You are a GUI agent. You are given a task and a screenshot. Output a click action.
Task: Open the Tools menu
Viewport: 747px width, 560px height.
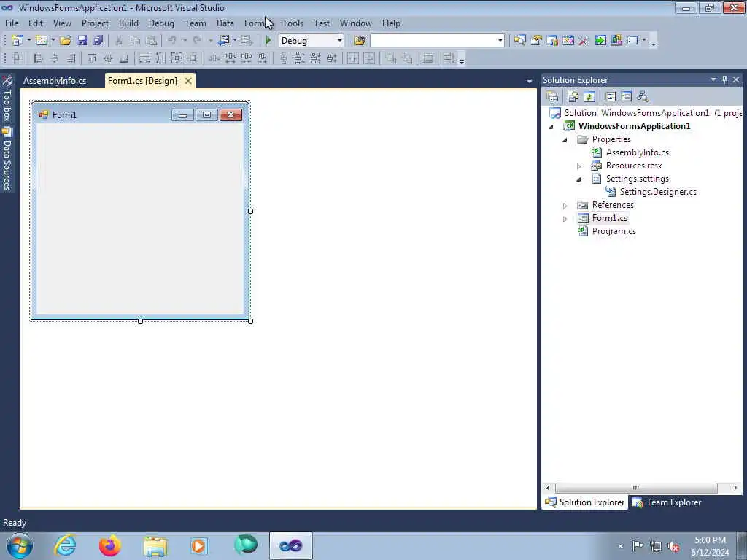pos(293,23)
